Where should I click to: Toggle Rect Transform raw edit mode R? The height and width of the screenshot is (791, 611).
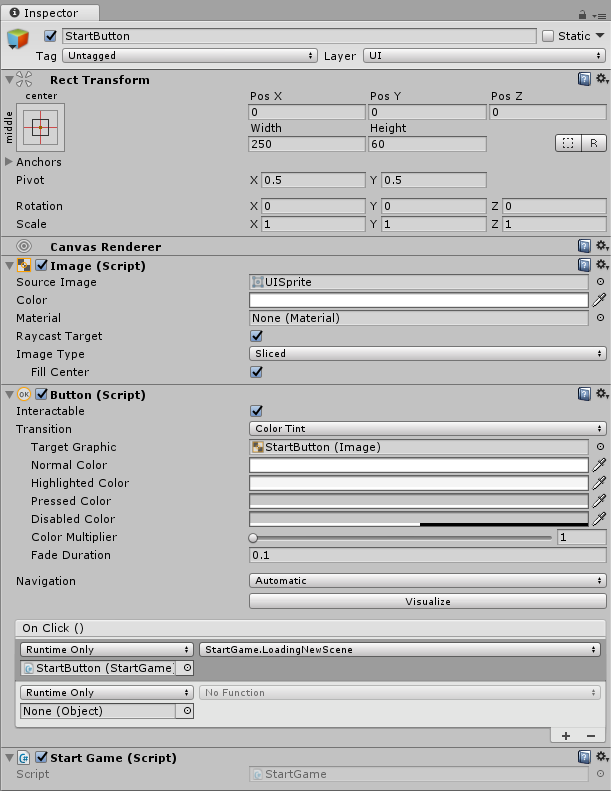coord(594,143)
